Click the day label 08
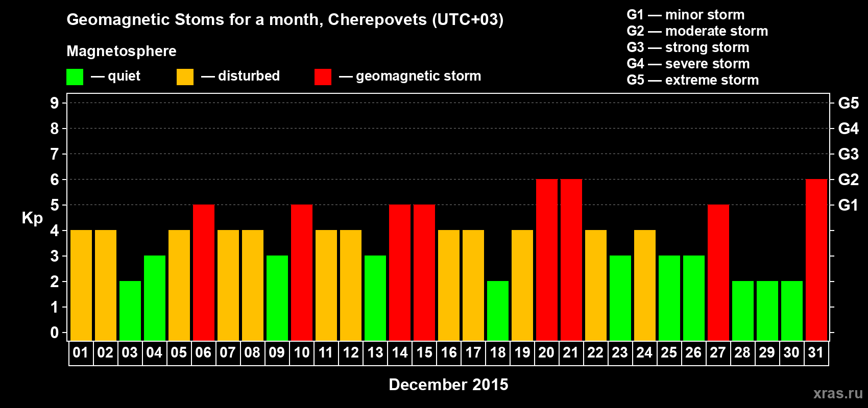 pos(252,352)
